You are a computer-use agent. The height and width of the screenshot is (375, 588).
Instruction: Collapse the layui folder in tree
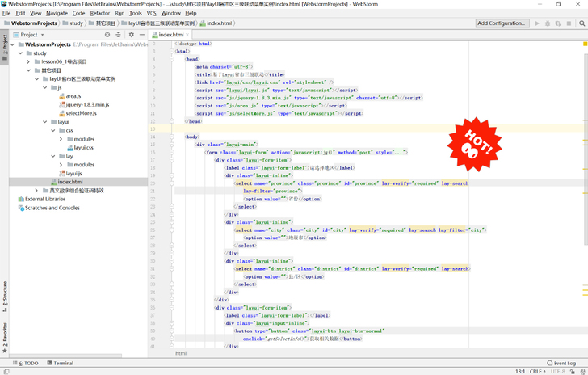coord(45,121)
